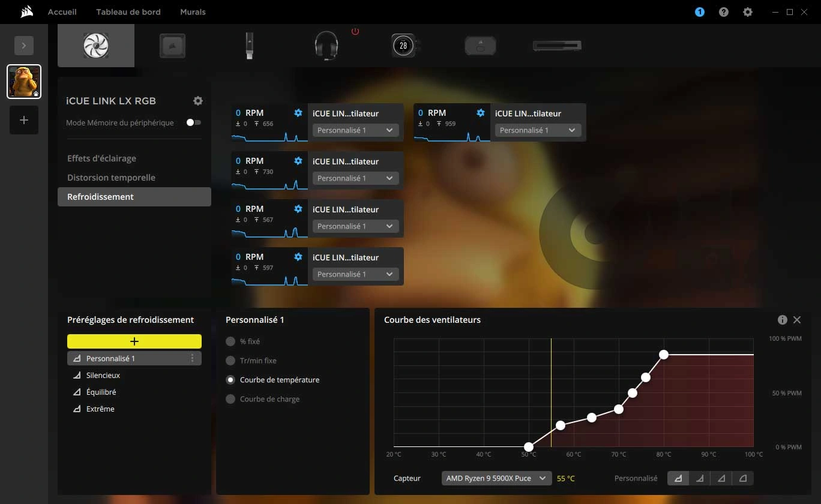Open preset dropdown for fan max 959
Image resolution: width=821 pixels, height=504 pixels.
coord(538,130)
